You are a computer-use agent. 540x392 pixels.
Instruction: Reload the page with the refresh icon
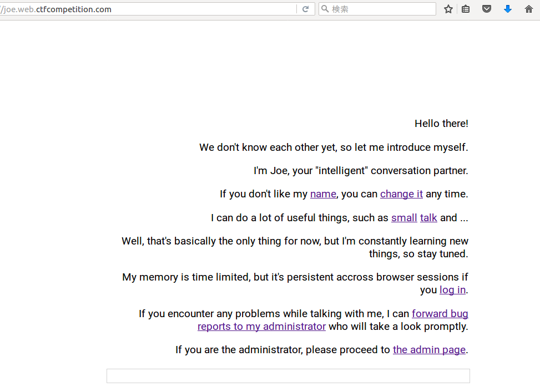pos(305,9)
